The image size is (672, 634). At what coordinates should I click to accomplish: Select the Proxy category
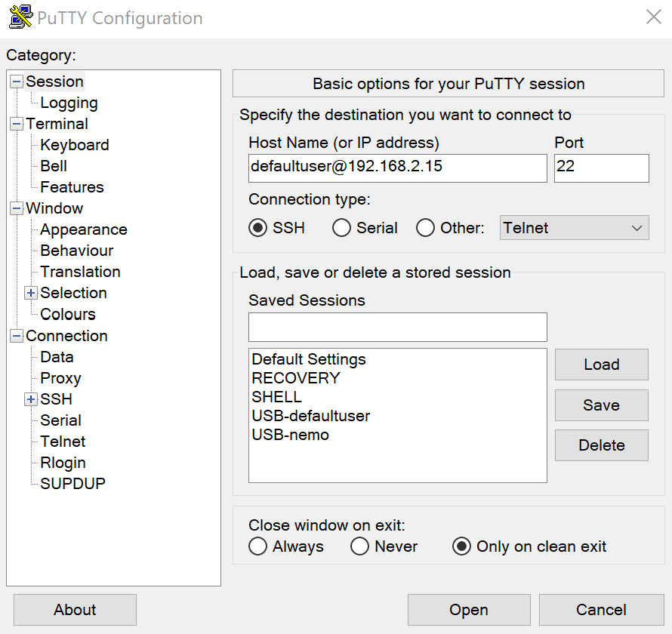click(x=60, y=378)
